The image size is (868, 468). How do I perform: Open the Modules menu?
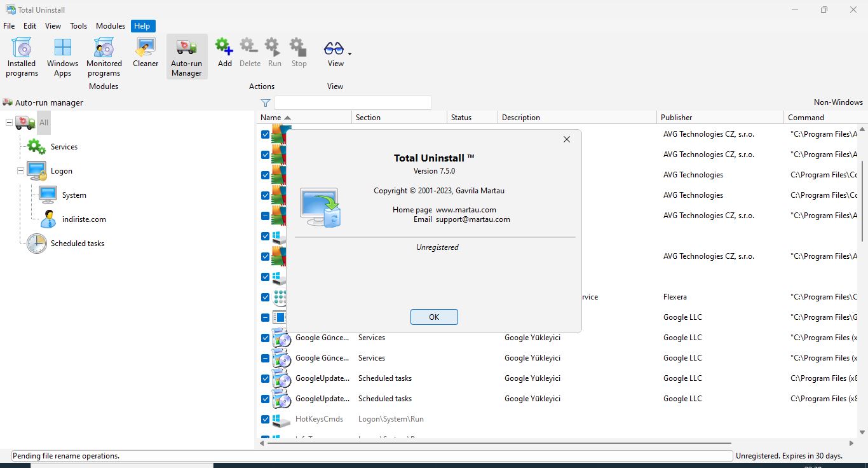(111, 26)
